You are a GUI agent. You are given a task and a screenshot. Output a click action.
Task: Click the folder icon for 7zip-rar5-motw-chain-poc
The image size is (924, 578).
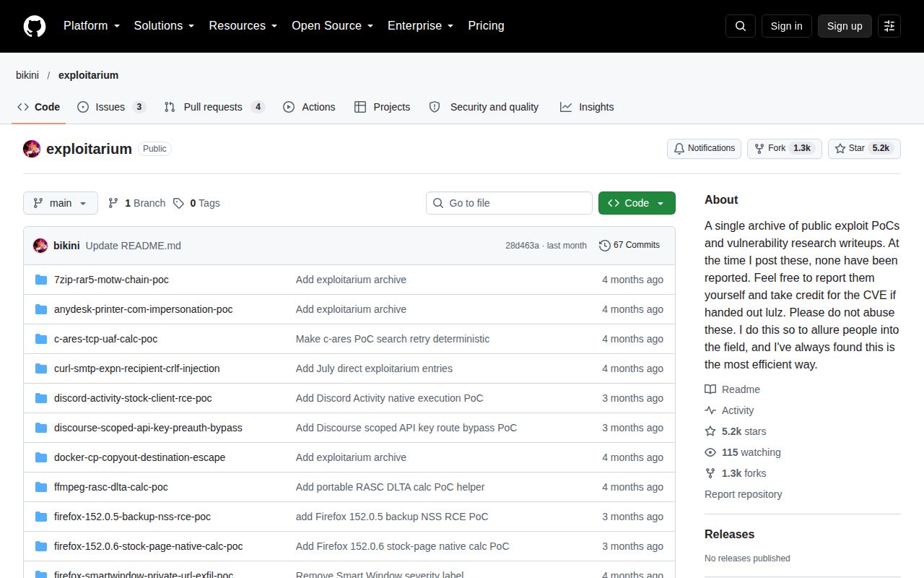pos(41,280)
